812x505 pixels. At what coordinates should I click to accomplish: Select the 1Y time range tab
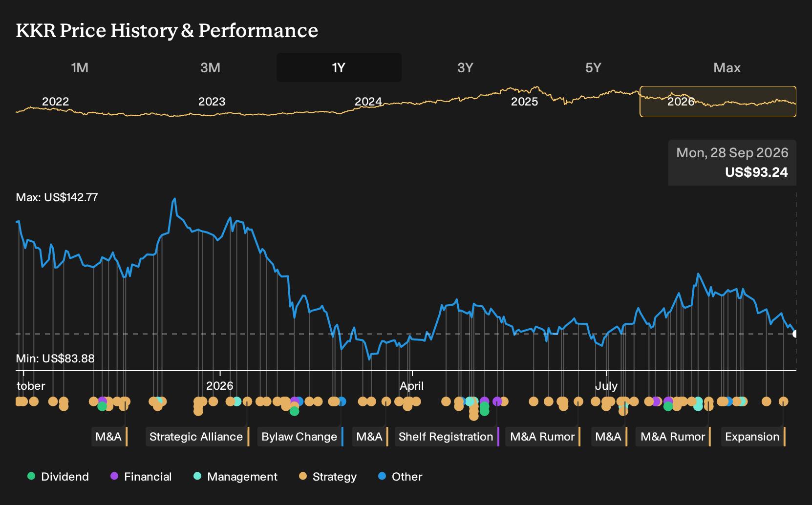(339, 67)
